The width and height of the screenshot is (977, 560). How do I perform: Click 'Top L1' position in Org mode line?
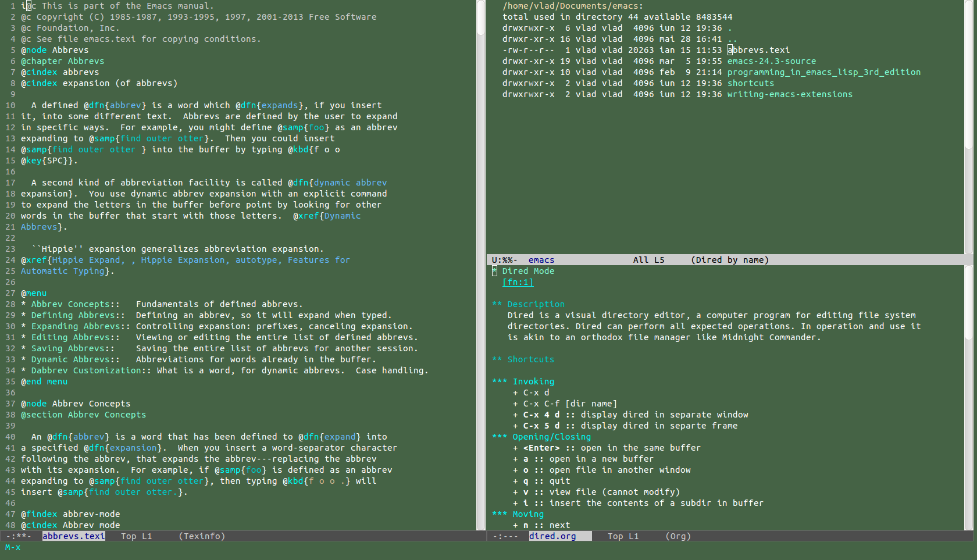click(623, 536)
